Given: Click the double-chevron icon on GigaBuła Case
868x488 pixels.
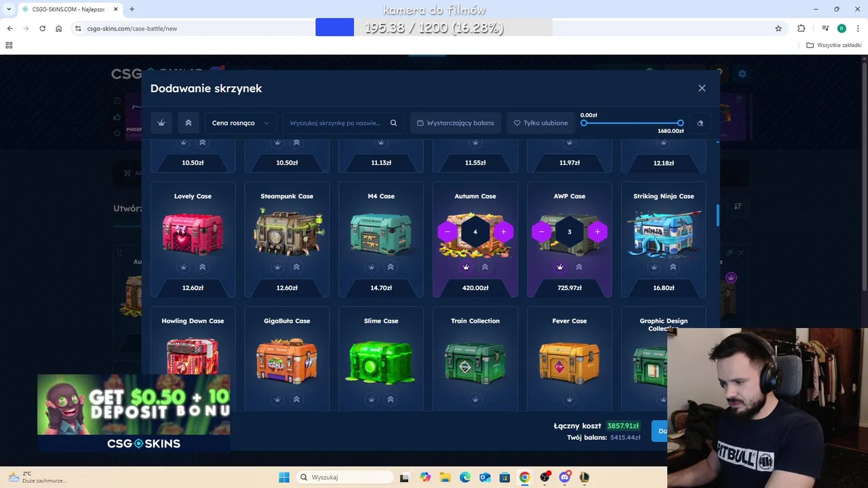Looking at the screenshot, I should (296, 399).
